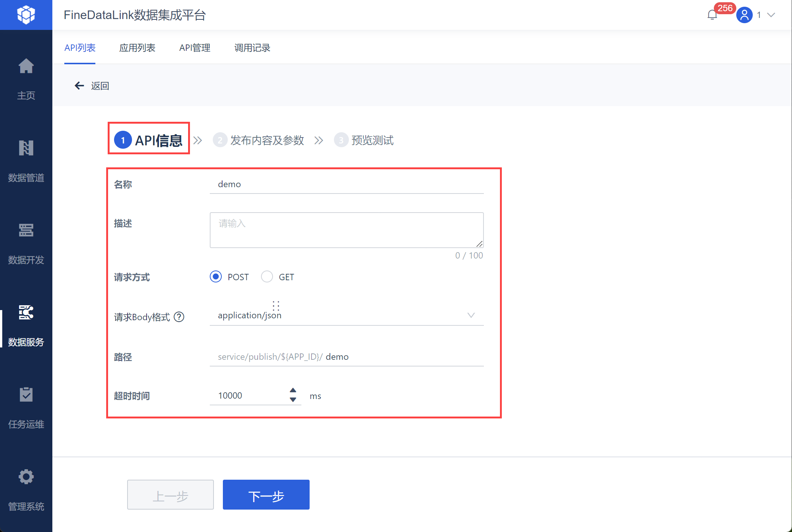Open the home page sidebar icon
This screenshot has width=792, height=532.
click(x=26, y=66)
